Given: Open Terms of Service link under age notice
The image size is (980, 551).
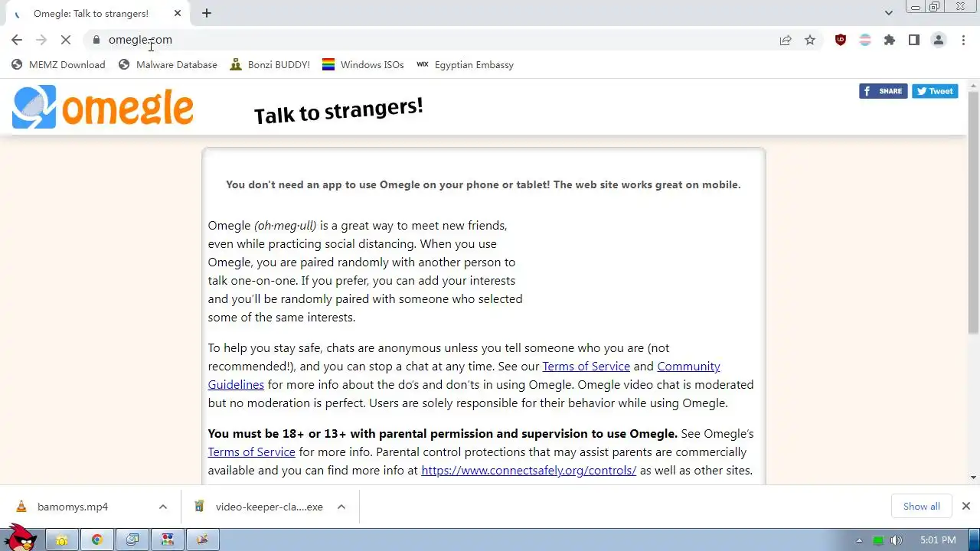Looking at the screenshot, I should click(251, 452).
